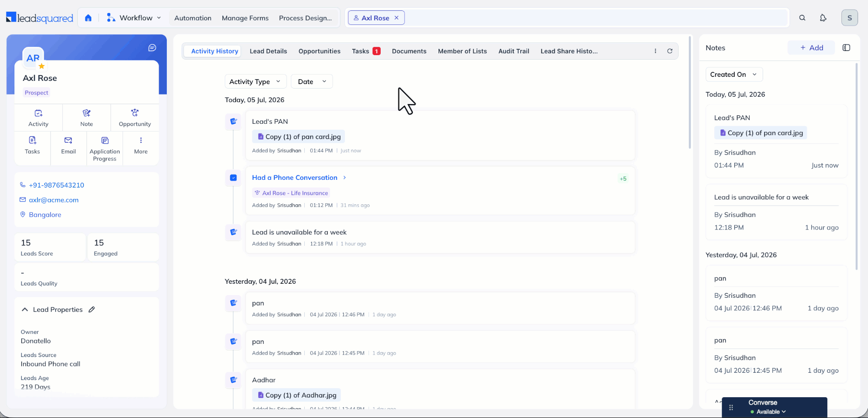Open the notifications bell icon
This screenshot has width=868, height=418.
point(823,18)
